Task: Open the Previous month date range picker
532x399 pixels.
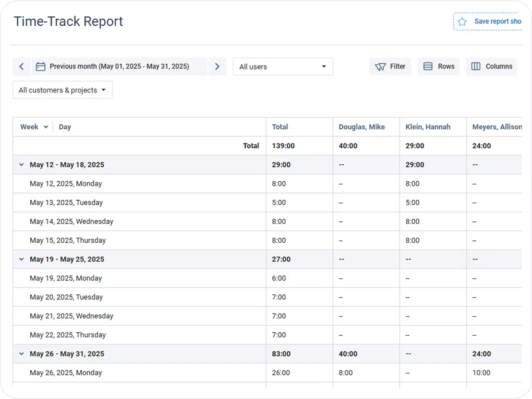Action: coord(119,66)
